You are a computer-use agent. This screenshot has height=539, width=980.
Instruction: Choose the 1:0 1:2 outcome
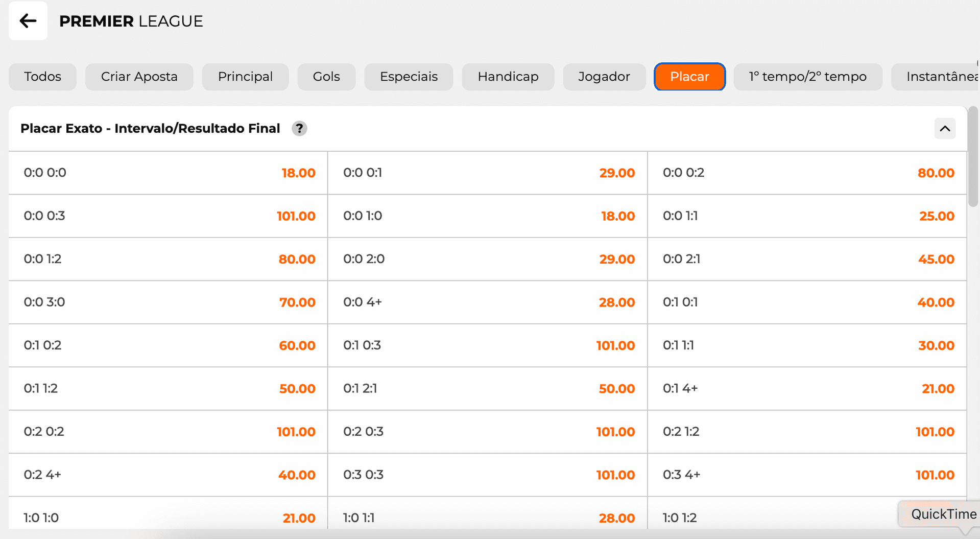pos(807,513)
